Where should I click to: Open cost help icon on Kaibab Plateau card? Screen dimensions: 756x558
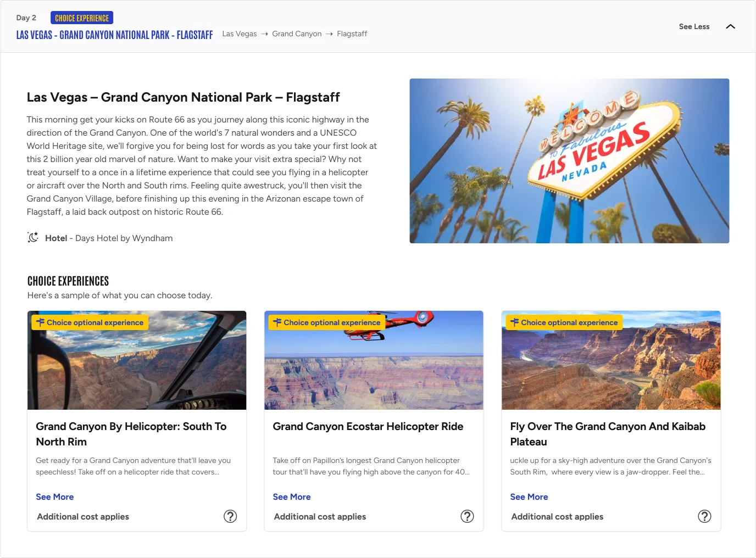[x=704, y=516]
